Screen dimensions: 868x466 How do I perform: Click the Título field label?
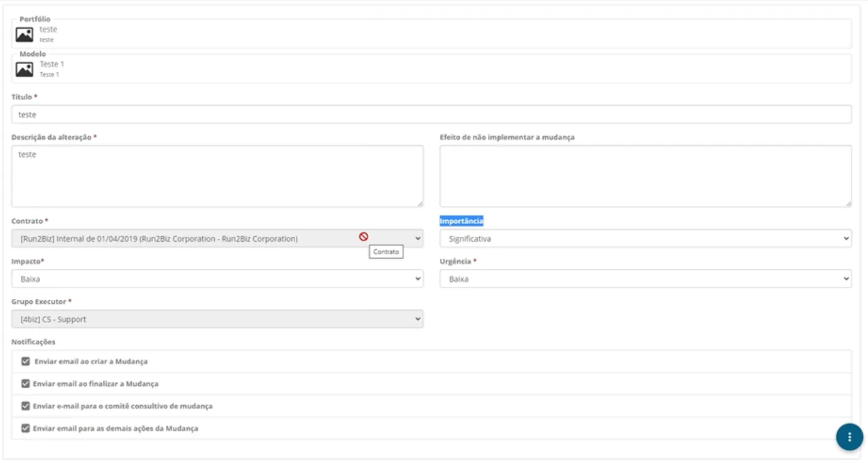pos(24,97)
